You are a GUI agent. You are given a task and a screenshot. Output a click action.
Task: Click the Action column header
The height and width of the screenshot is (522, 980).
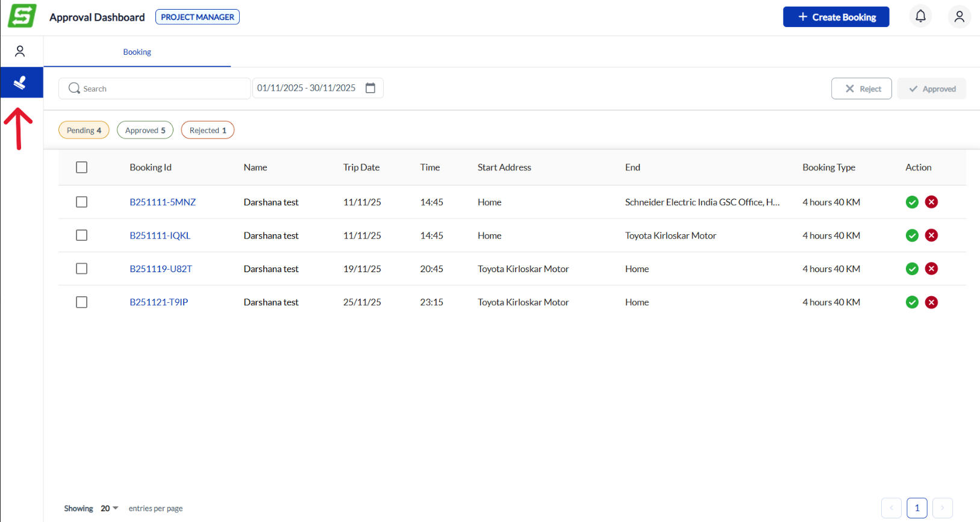tap(919, 167)
